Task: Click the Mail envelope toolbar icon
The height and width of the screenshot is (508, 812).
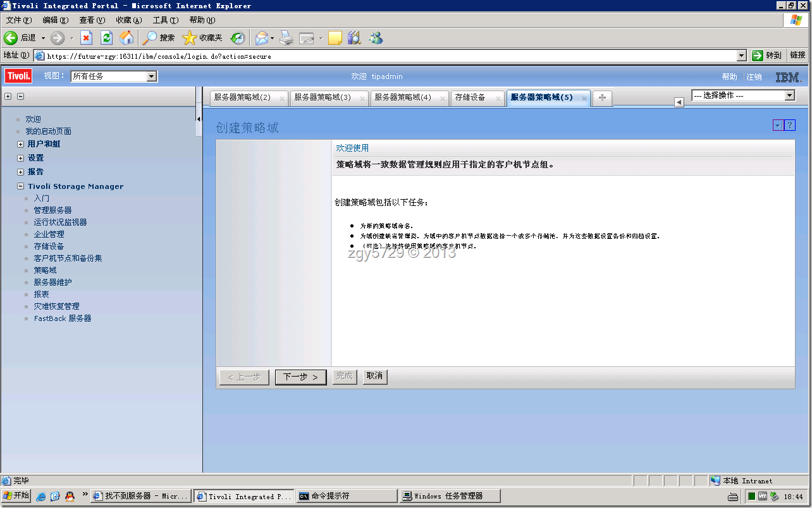Action: 262,38
